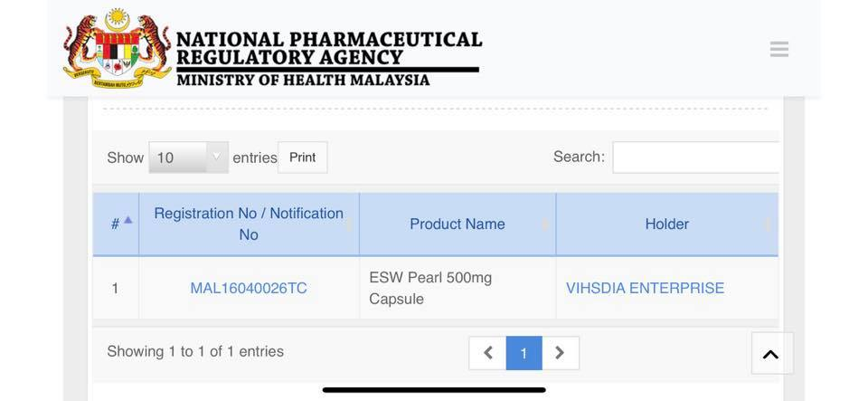The width and height of the screenshot is (868, 401).
Task: Click the Holder column sort arrow
Action: click(768, 224)
